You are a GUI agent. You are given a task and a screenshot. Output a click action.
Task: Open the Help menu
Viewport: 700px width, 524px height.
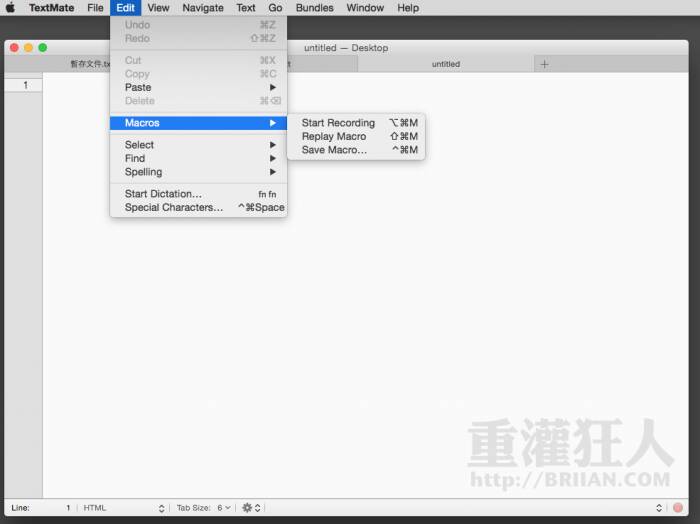pyautogui.click(x=408, y=8)
